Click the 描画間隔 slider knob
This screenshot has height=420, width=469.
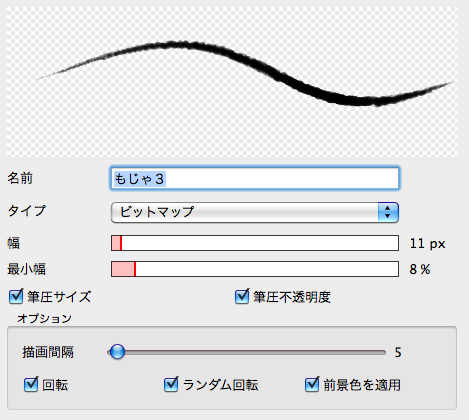click(117, 352)
